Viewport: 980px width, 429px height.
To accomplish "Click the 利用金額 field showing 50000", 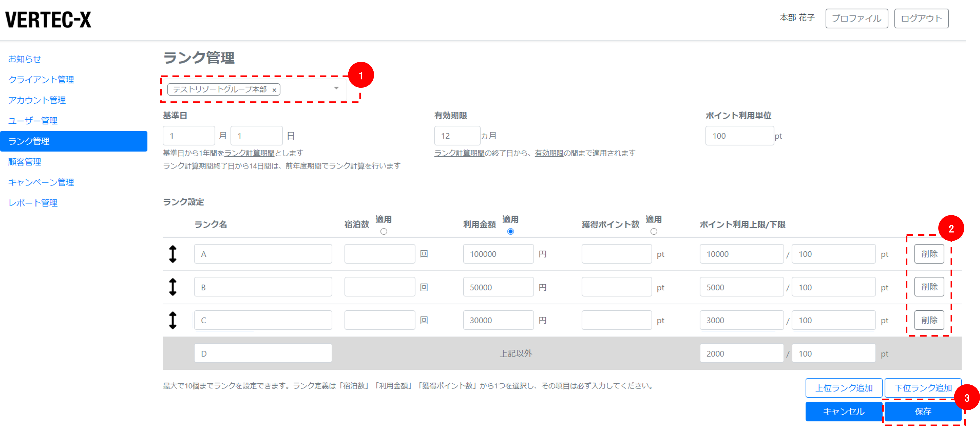I will [x=498, y=287].
